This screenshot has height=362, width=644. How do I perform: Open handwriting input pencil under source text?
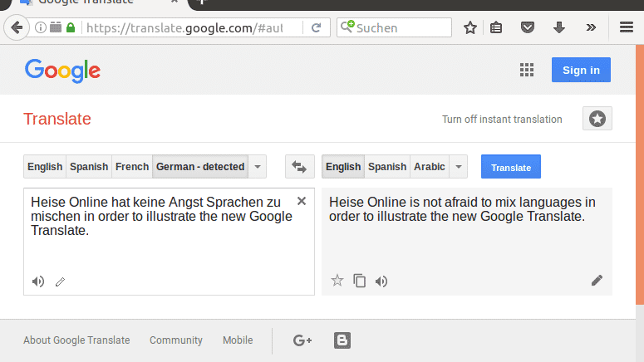tap(60, 281)
